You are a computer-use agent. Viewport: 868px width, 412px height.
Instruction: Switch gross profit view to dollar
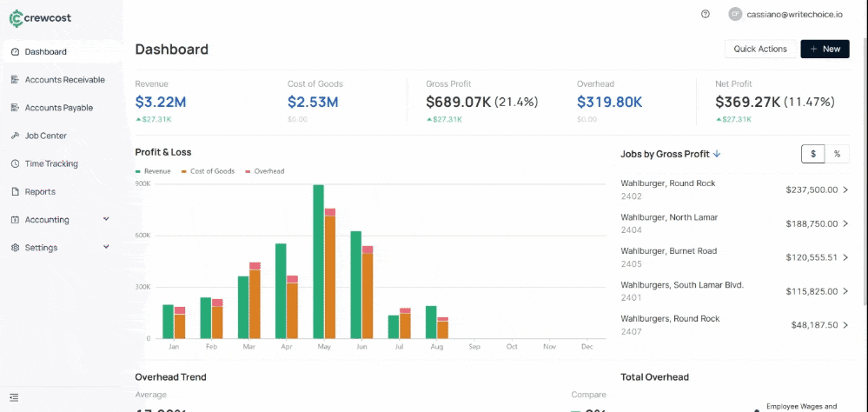coord(812,154)
